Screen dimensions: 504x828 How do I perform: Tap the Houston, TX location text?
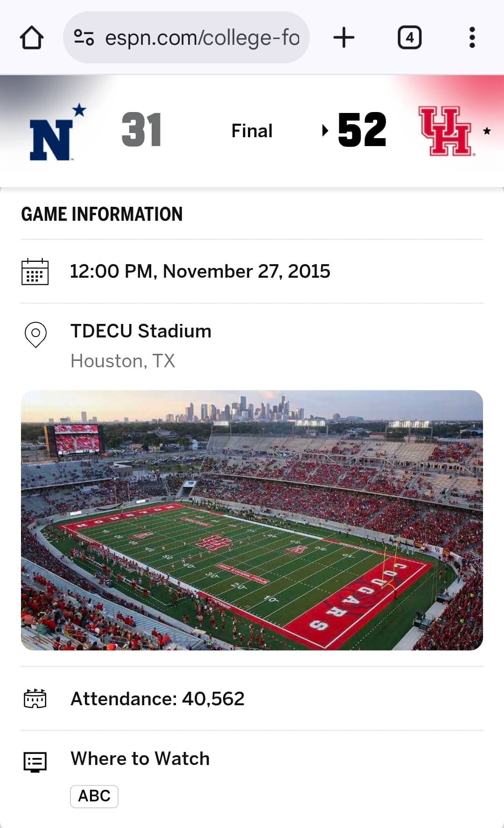[x=123, y=361]
